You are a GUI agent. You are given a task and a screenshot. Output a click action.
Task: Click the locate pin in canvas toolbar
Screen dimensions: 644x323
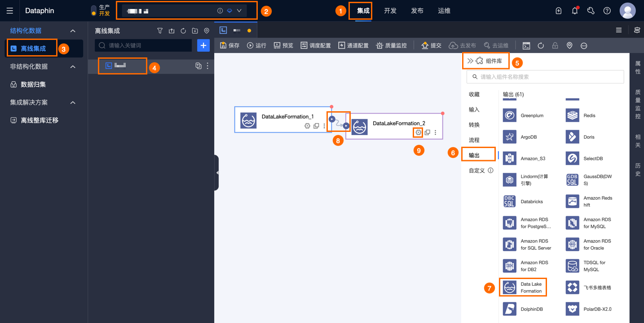pos(569,45)
